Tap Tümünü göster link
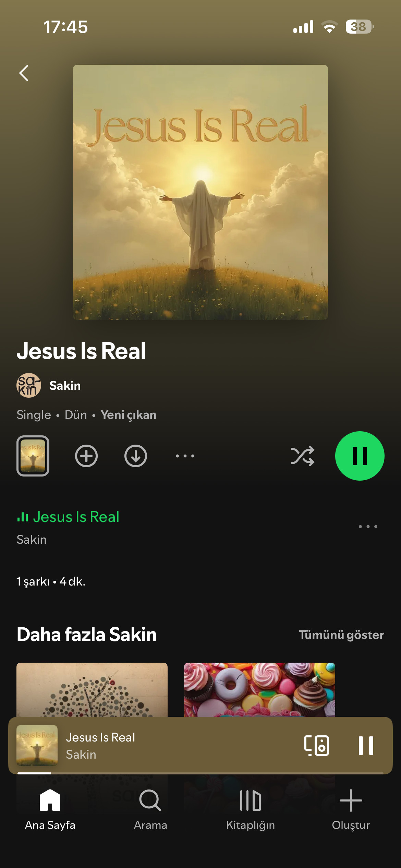The width and height of the screenshot is (401, 868). pyautogui.click(x=341, y=635)
